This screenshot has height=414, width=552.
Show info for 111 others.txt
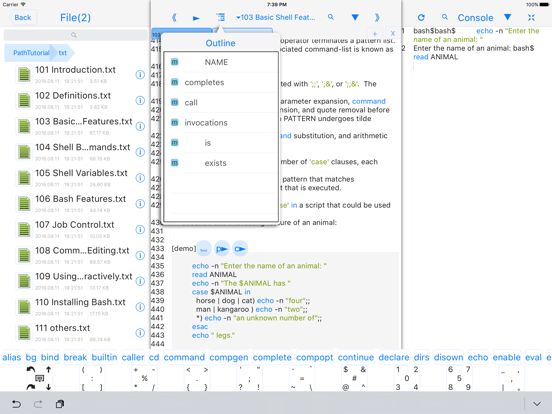[140, 333]
